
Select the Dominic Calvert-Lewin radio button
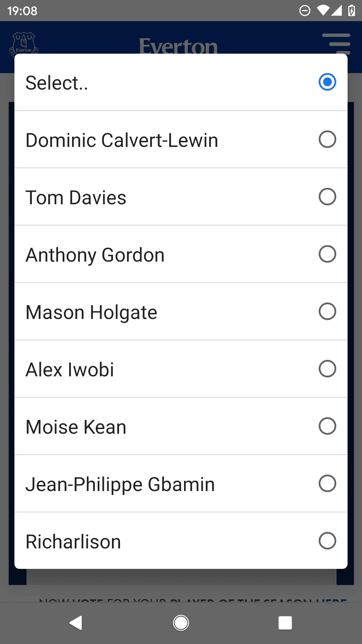pos(327,140)
